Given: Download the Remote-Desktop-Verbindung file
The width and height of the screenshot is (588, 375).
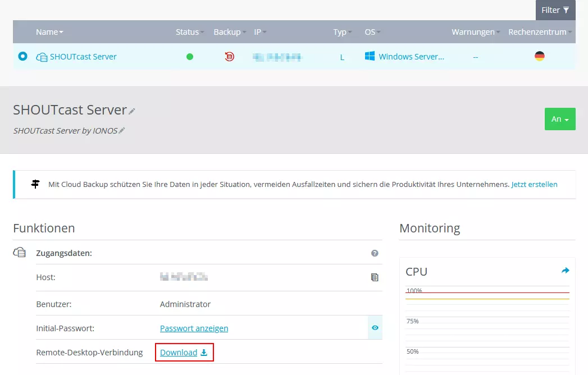Looking at the screenshot, I should tap(184, 353).
